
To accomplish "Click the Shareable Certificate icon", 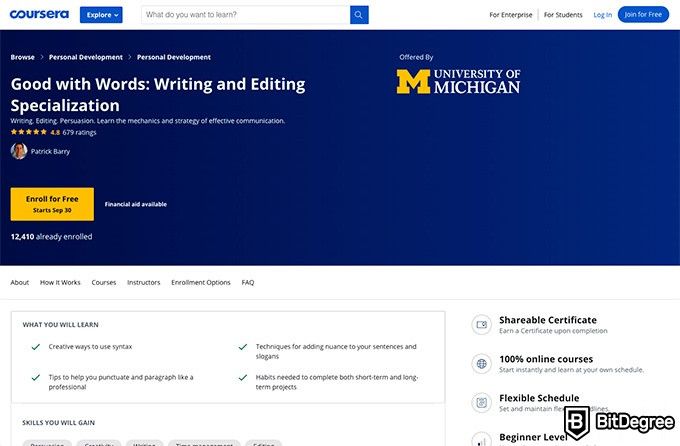I will tap(481, 325).
